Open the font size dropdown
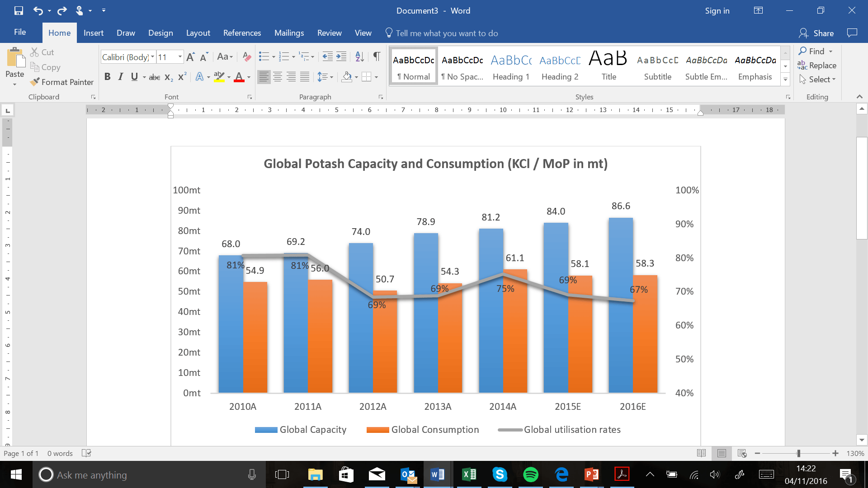The image size is (868, 488). coord(180,57)
